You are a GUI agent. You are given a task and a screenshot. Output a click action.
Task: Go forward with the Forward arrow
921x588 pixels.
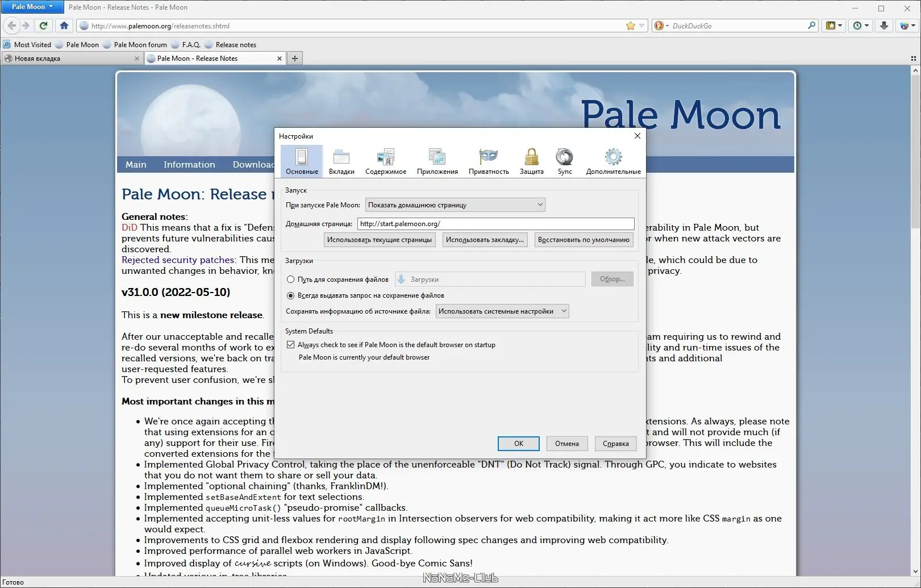point(26,26)
